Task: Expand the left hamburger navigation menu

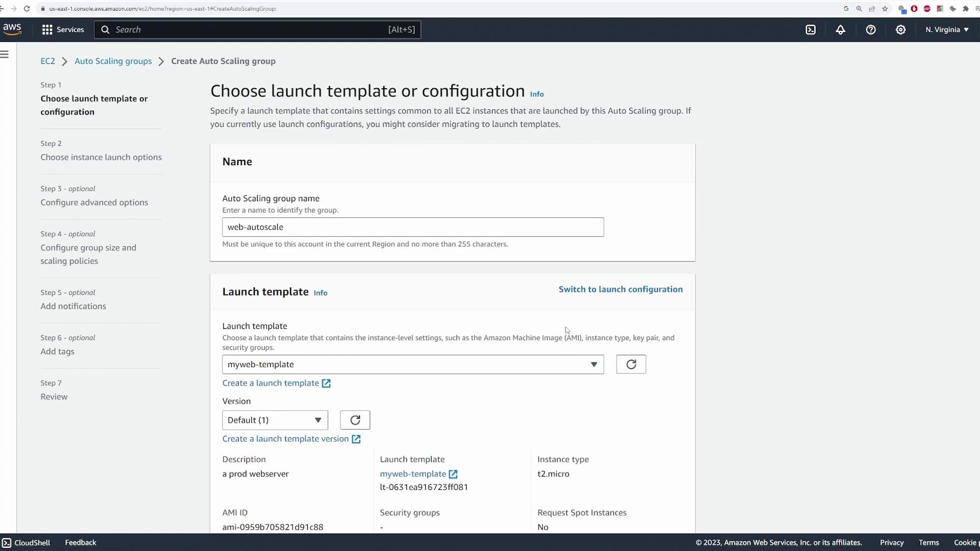Action: [5, 55]
